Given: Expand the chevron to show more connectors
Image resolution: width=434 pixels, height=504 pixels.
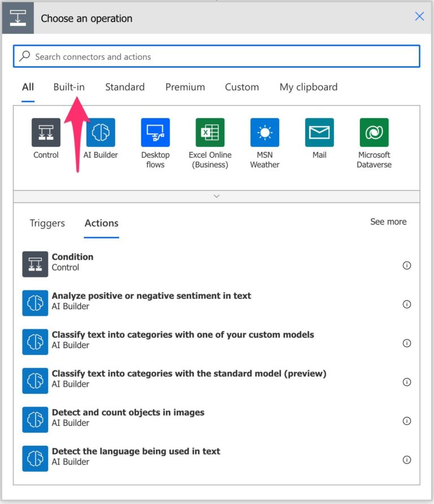Looking at the screenshot, I should [216, 196].
